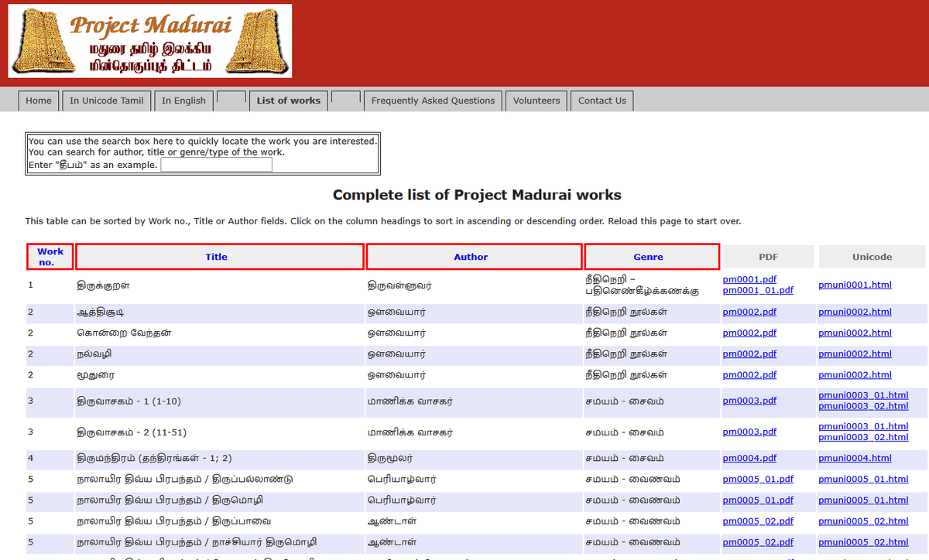The image size is (929, 560).
Task: Select the List of works tab
Action: [289, 101]
